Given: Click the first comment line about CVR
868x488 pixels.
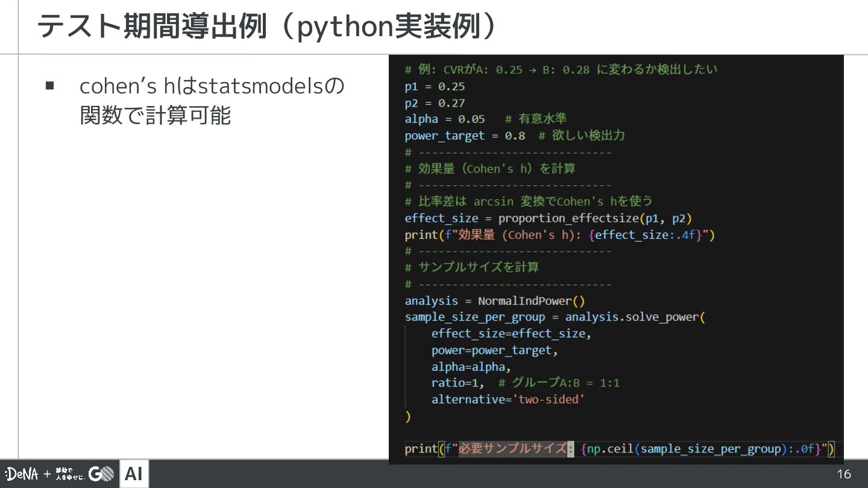Looking at the screenshot, I should coord(561,69).
